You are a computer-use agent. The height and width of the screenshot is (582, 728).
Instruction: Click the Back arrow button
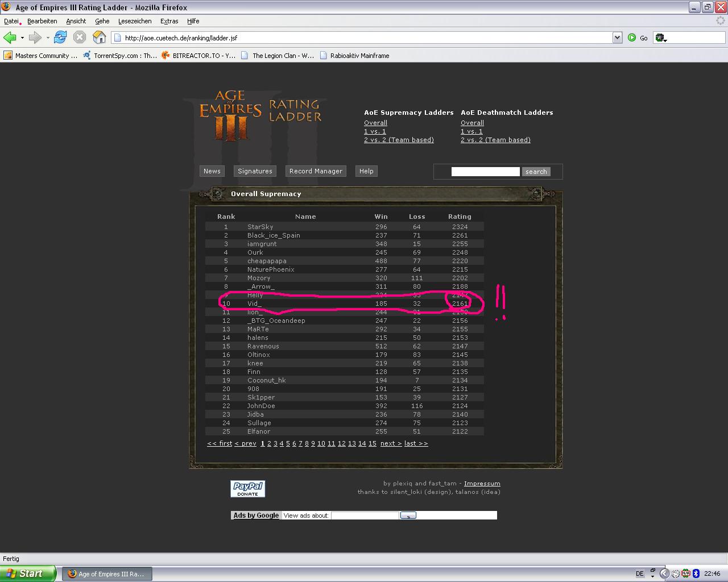click(x=9, y=38)
